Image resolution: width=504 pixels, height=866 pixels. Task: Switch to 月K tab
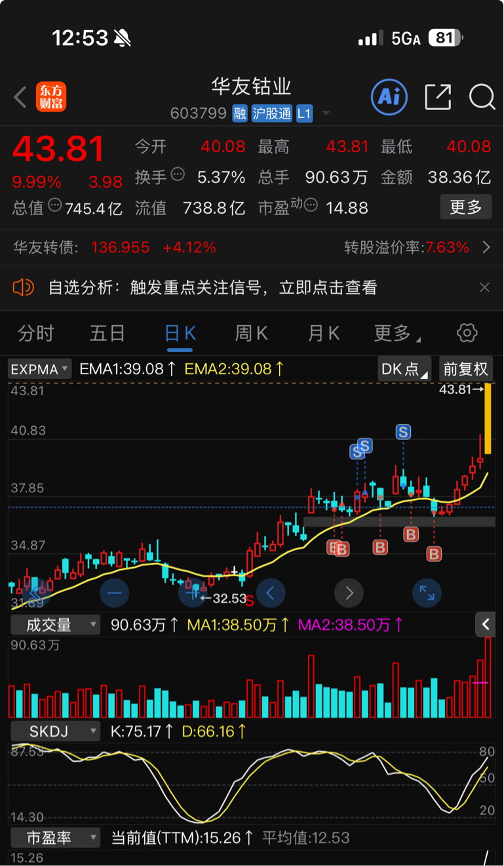324,333
